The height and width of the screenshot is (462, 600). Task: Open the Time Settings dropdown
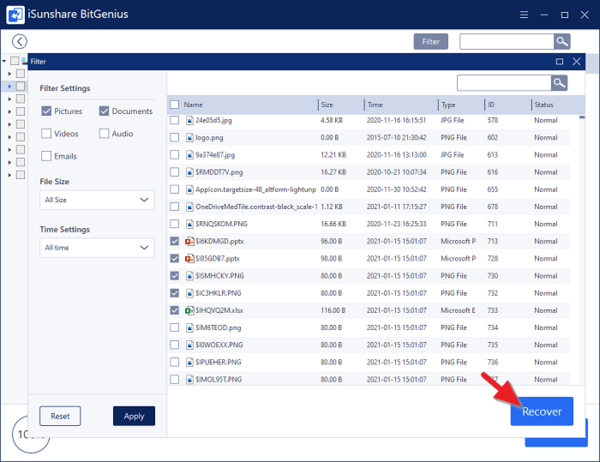tap(97, 248)
